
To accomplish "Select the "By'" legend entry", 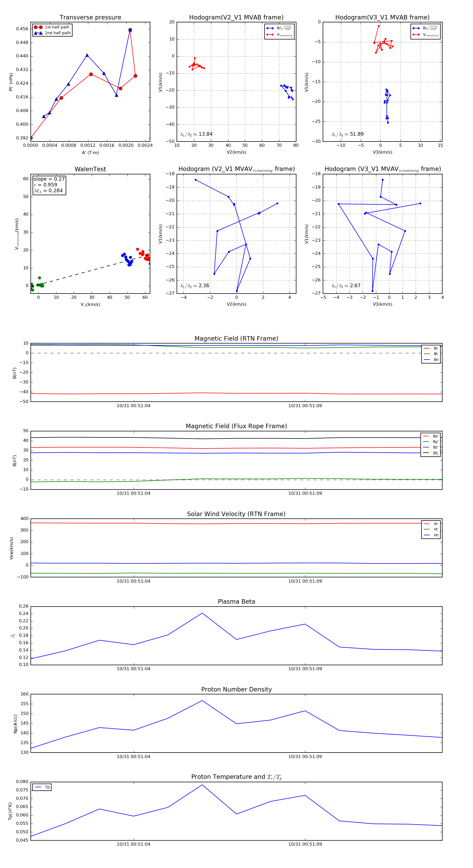I will tap(431, 442).
